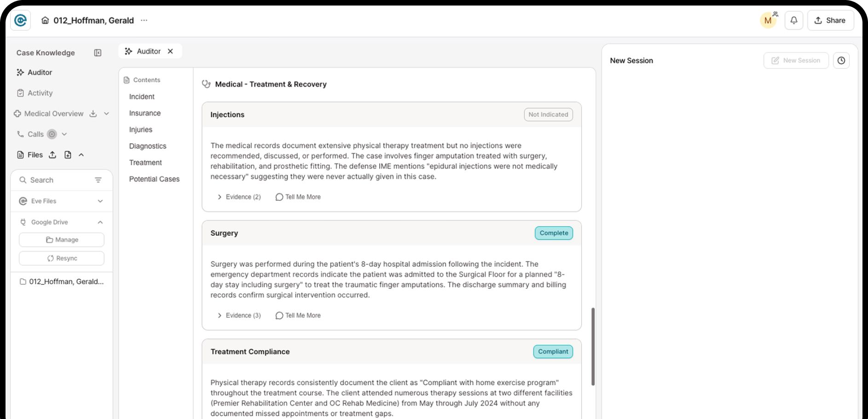Click the upload icon next to Files
This screenshot has height=419, width=868.
coord(52,155)
